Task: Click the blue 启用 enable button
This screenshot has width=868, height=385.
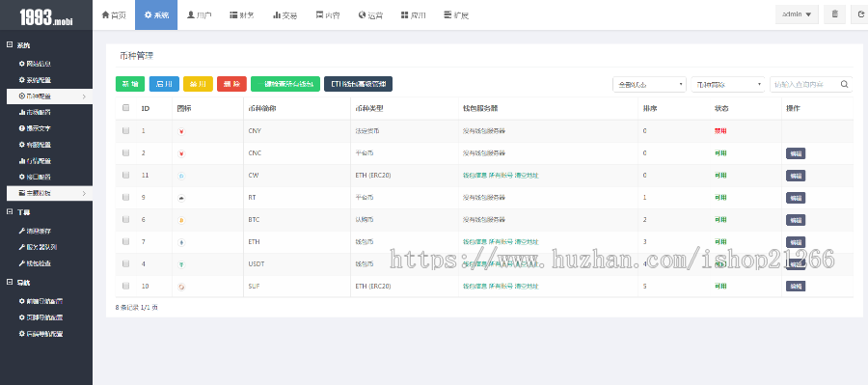Action: (164, 84)
